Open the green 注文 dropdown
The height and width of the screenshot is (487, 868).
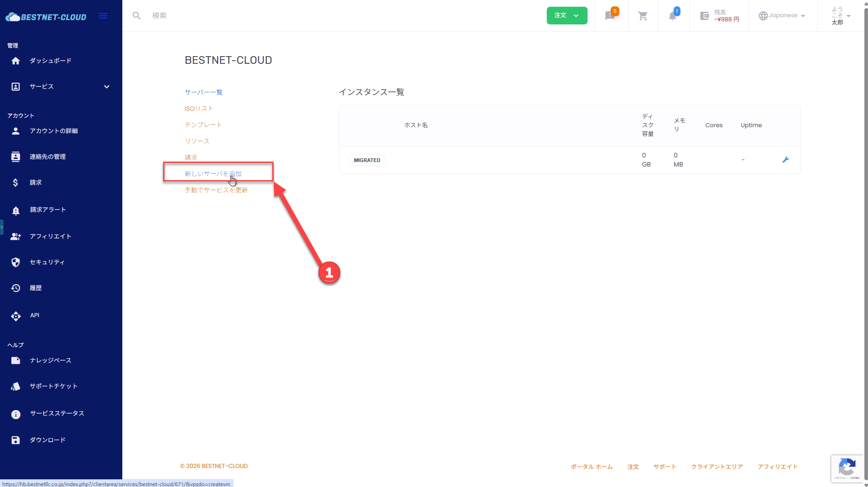click(566, 16)
